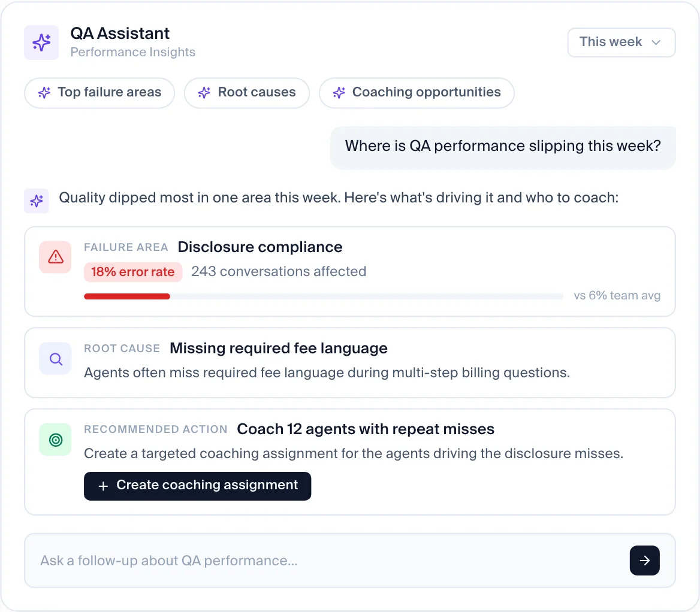Click the ROOT CAUSE label

pyautogui.click(x=122, y=349)
